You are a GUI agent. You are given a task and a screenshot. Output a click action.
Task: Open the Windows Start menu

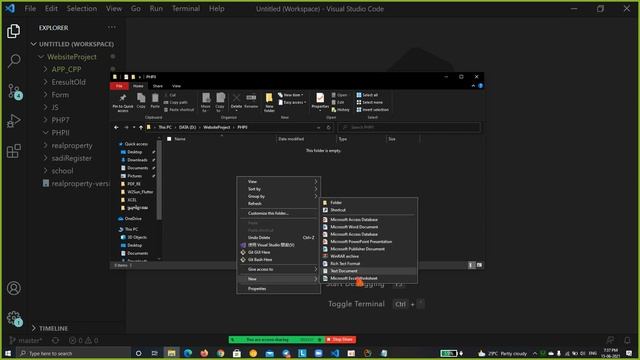tap(7, 353)
